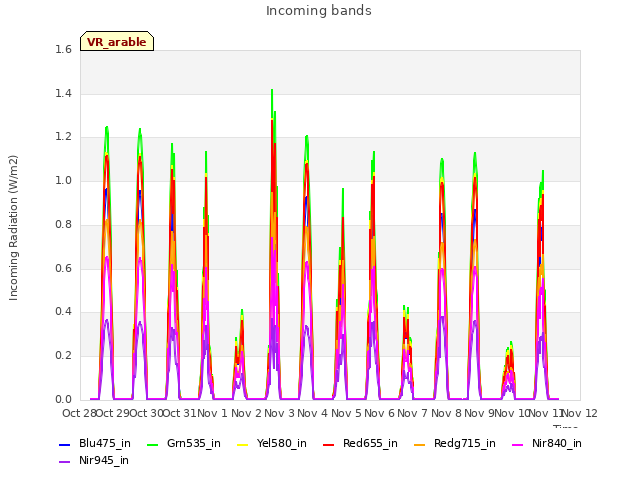Screen dimensions: 640x480
Task: Click the 1.0 y-axis tick label
Action: tap(63, 181)
